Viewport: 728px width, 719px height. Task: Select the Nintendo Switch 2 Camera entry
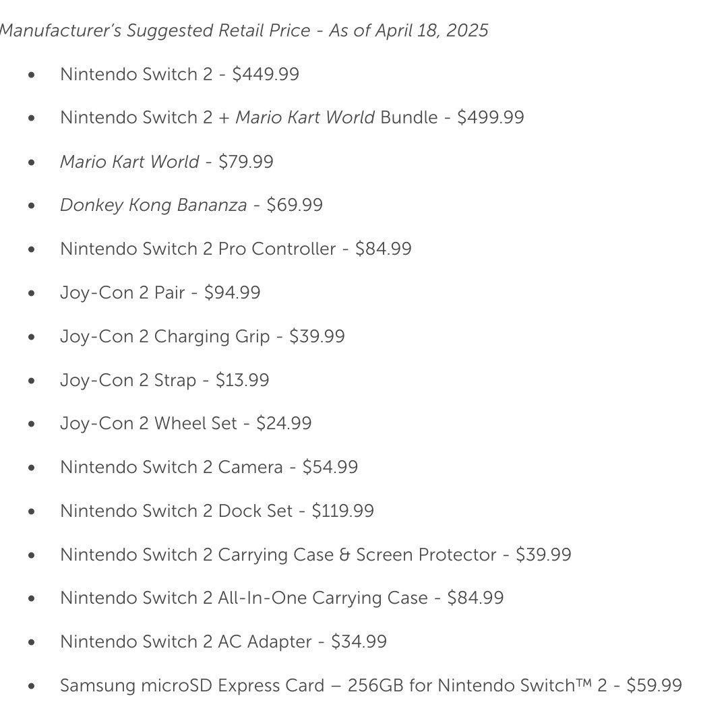pos(209,467)
